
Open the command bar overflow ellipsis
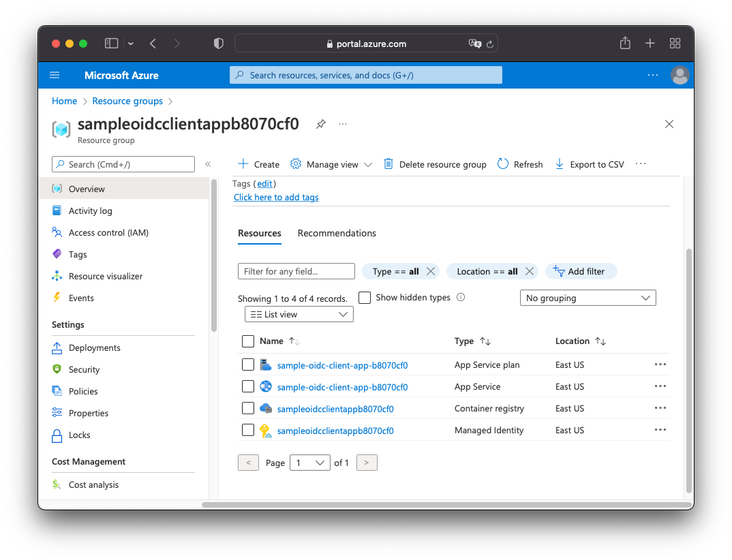pos(641,164)
